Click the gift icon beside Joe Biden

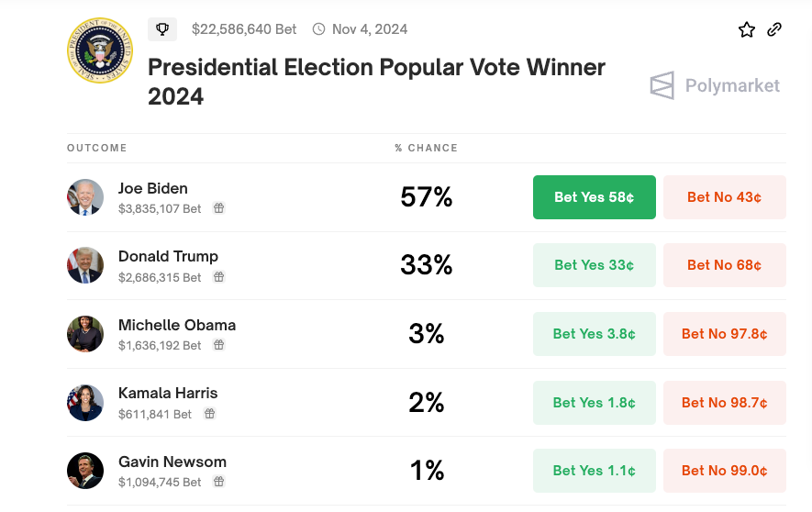coord(218,208)
